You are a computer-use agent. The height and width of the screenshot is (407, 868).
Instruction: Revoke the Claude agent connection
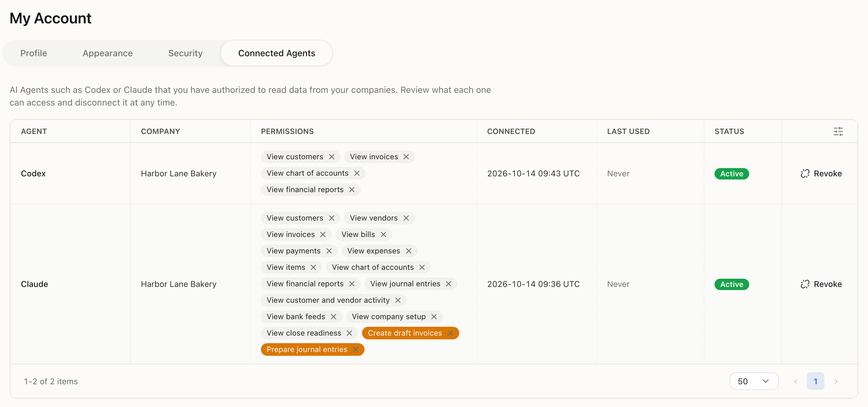point(821,284)
